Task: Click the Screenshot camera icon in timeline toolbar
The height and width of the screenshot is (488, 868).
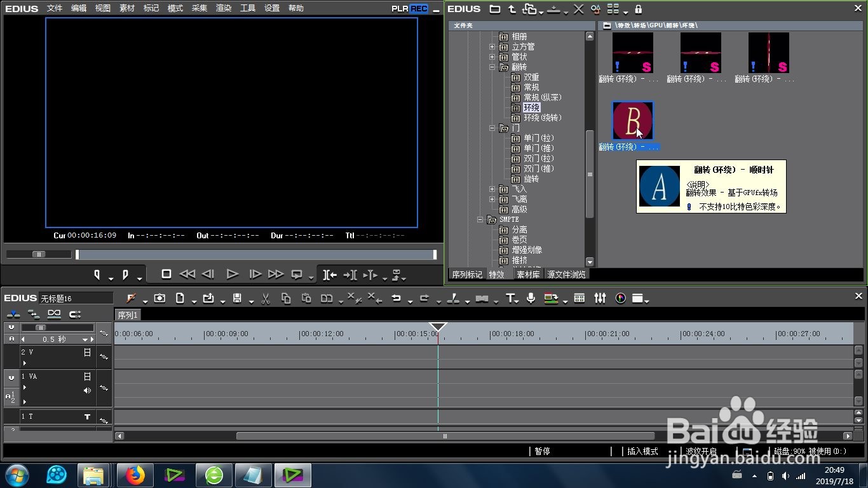Action: [159, 298]
